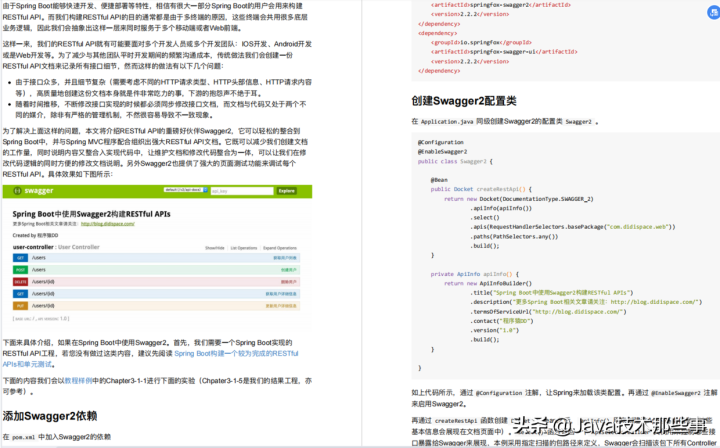The width and height of the screenshot is (720, 448).
Task: Click the springfox-swagger-ui artifactId line
Action: tap(504, 51)
